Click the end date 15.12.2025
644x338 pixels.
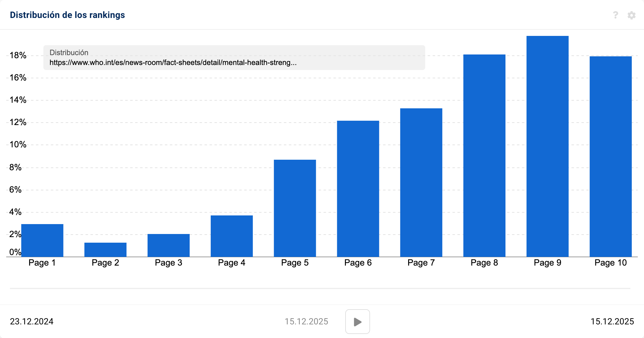coord(612,321)
